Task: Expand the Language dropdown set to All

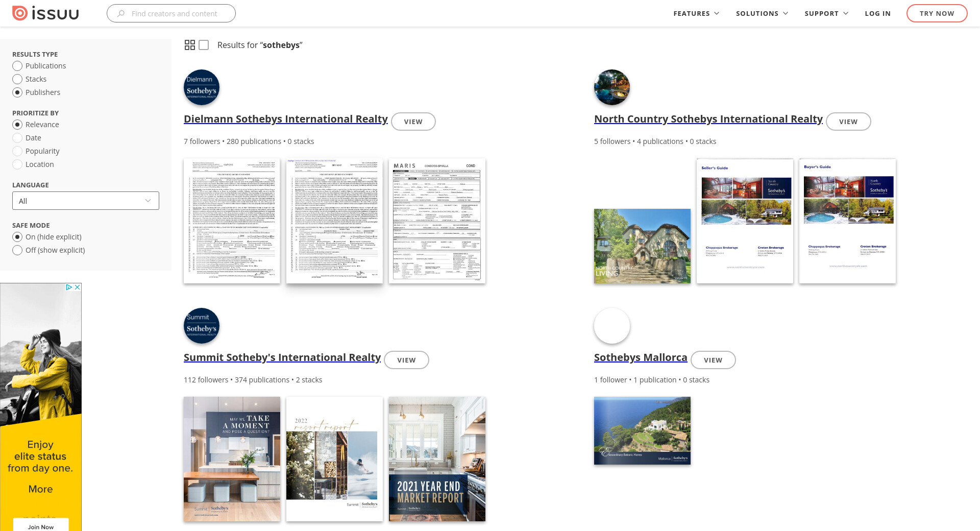Action: 86,201
